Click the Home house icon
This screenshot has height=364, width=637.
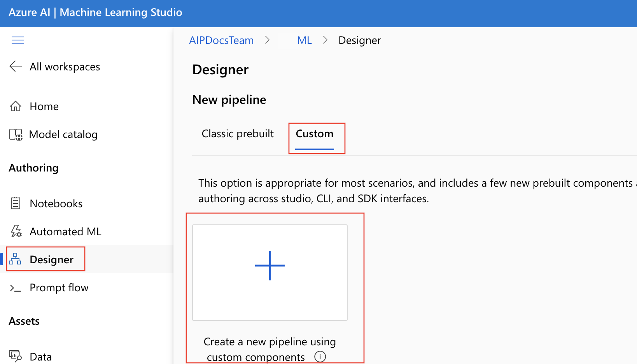16,106
